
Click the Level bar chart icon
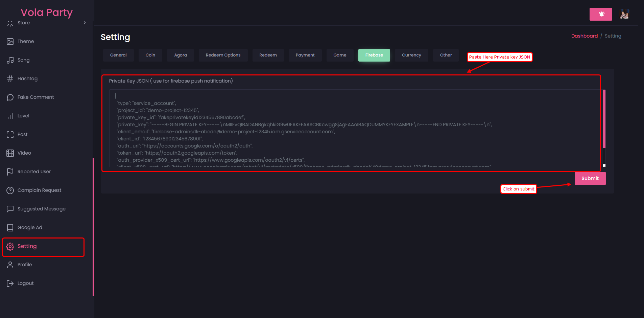(10, 116)
